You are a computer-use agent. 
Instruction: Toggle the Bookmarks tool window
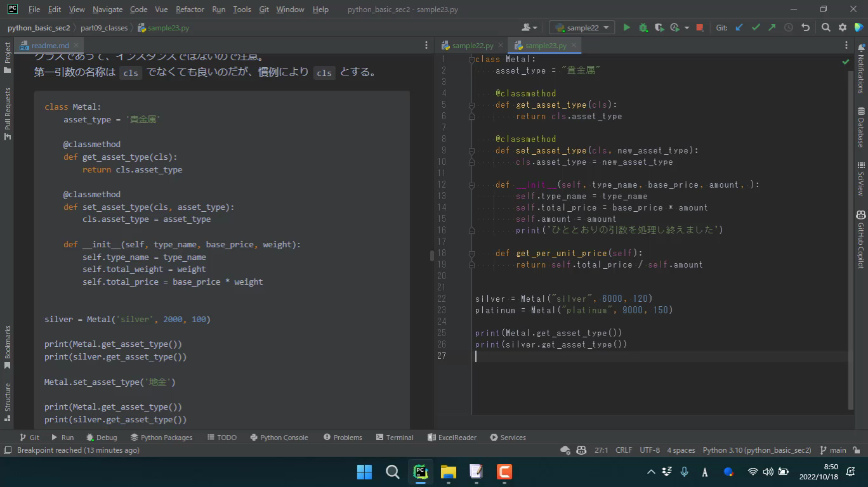[8, 347]
